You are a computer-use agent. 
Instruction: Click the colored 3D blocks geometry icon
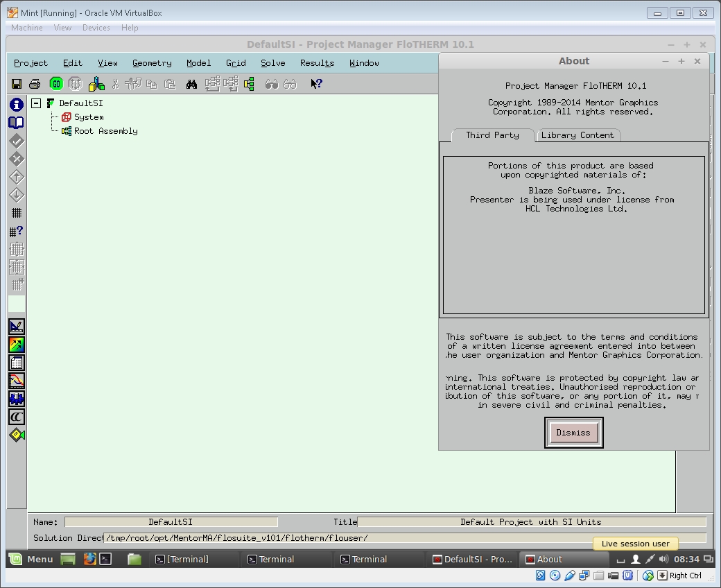pyautogui.click(x=96, y=84)
